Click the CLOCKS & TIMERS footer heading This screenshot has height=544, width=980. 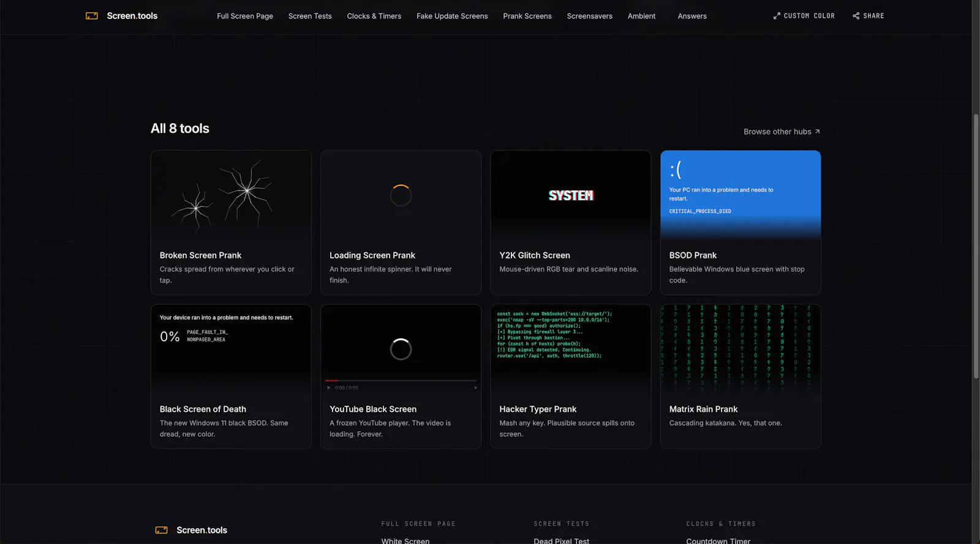click(x=721, y=524)
